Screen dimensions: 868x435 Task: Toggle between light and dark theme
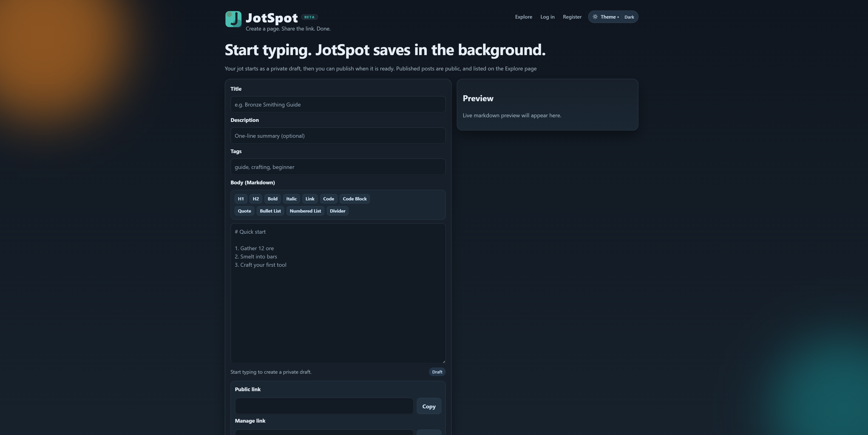[596, 17]
